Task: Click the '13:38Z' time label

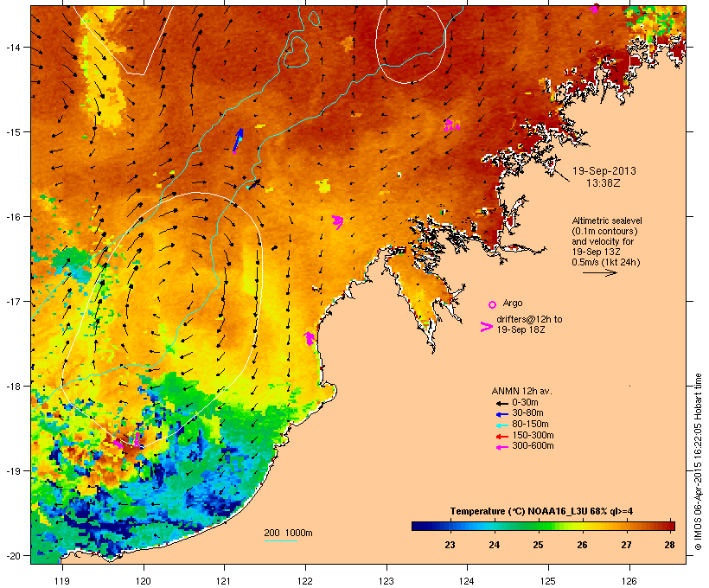Action: coord(604,183)
